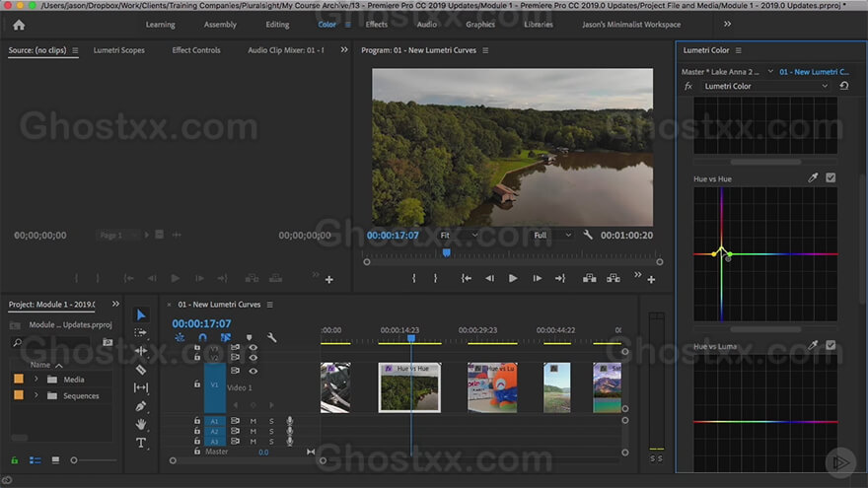This screenshot has height=488, width=868.
Task: Open timeline display settings wrench
Action: 272,337
